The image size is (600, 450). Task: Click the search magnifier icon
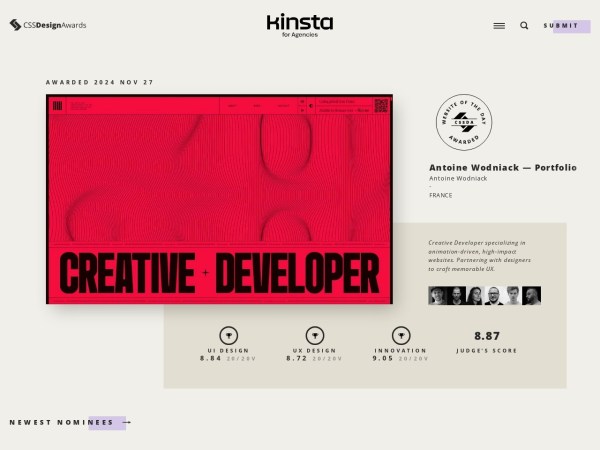click(524, 26)
